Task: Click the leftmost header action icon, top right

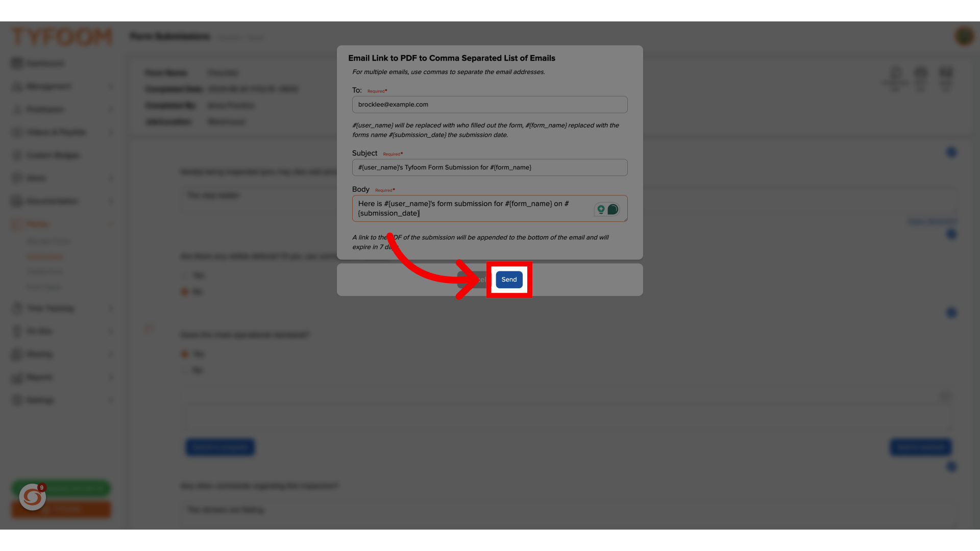Action: point(896,79)
